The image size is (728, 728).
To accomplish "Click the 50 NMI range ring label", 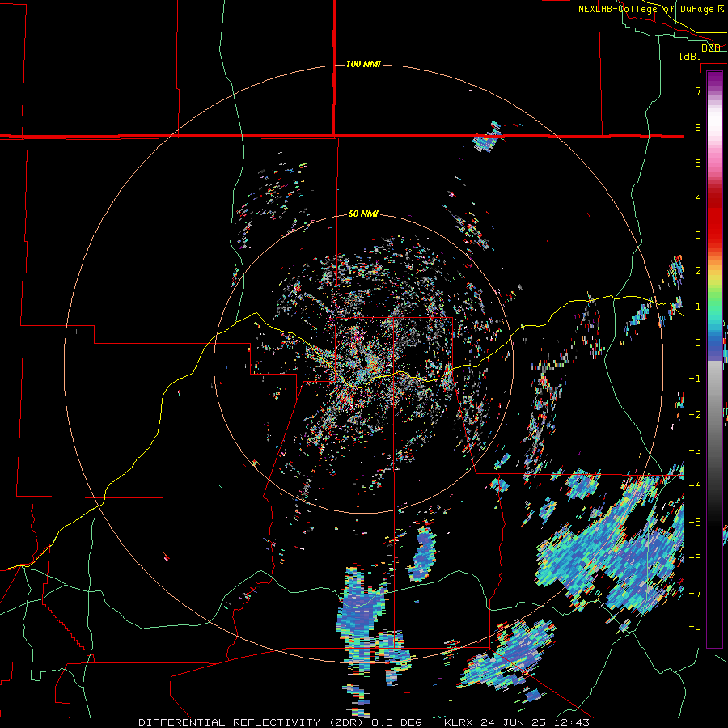I will coord(363,214).
